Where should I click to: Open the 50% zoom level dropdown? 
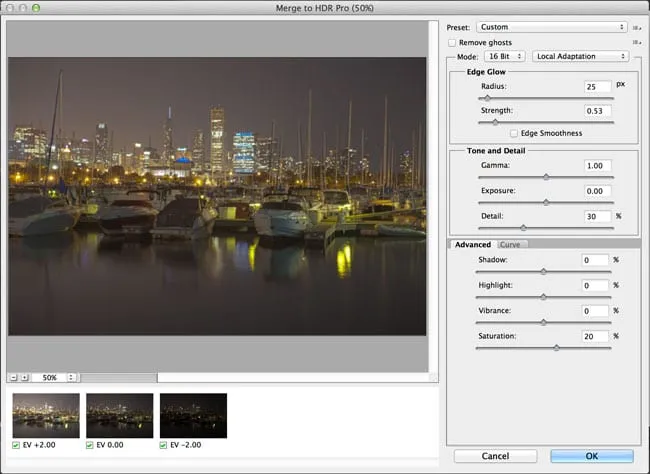tap(55, 378)
